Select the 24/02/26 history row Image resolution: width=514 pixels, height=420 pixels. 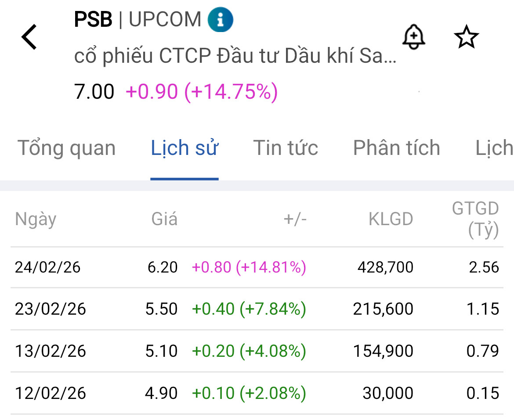257,267
